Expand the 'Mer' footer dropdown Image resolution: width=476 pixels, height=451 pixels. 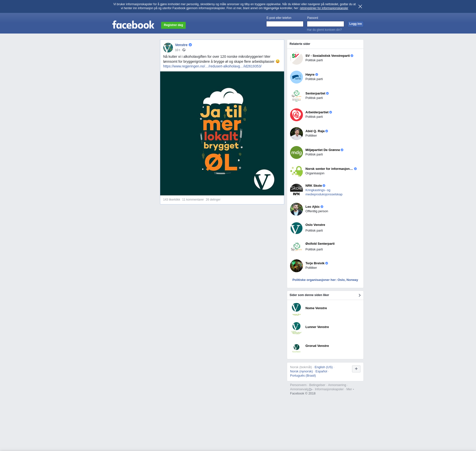pyautogui.click(x=350, y=389)
